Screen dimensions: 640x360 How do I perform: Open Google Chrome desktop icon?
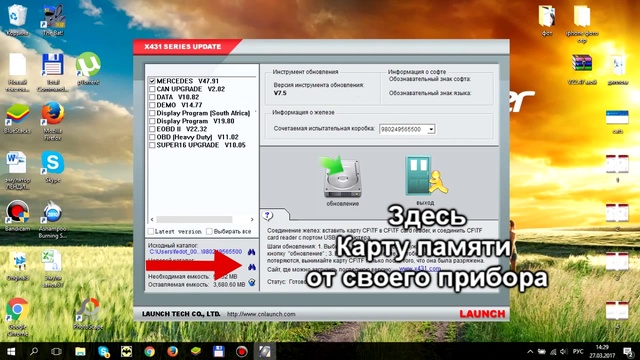(17, 317)
